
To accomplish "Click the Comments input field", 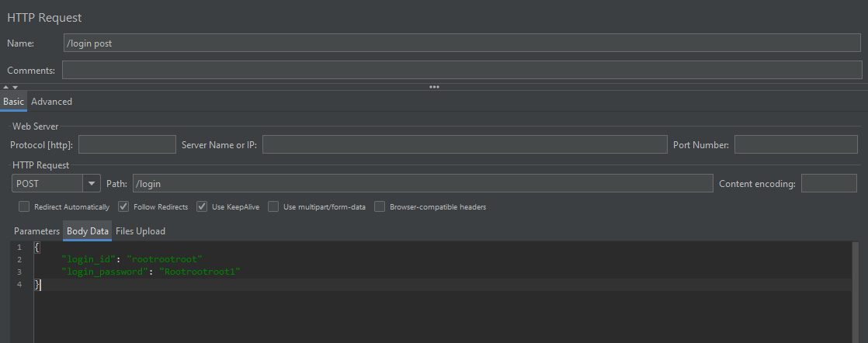I will [462, 70].
